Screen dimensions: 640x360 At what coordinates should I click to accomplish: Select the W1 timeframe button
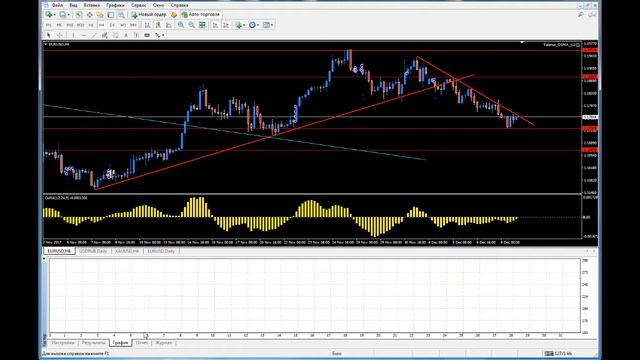[x=123, y=25]
